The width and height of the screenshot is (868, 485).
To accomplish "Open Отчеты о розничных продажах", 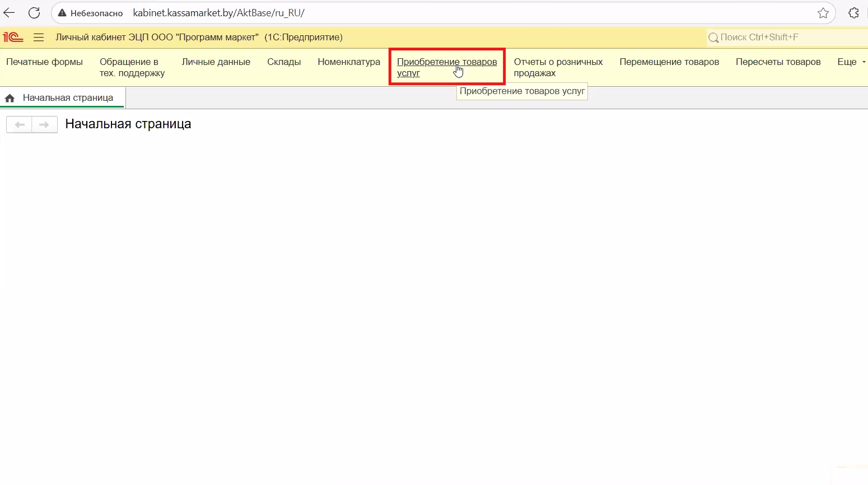I will tap(558, 67).
